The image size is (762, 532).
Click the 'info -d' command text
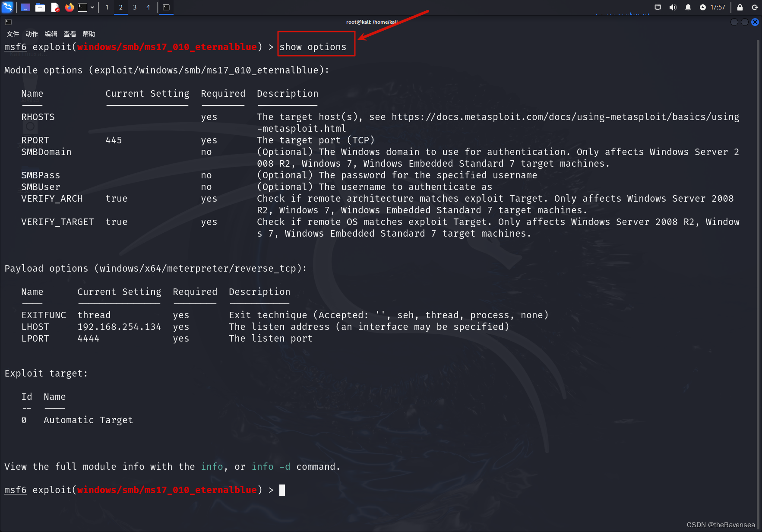(x=271, y=467)
